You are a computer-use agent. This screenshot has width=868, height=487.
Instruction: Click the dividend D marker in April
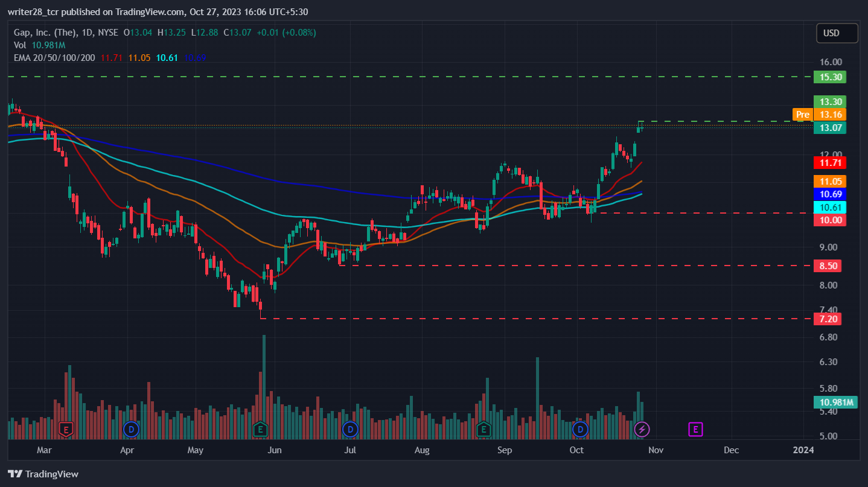pos(130,430)
